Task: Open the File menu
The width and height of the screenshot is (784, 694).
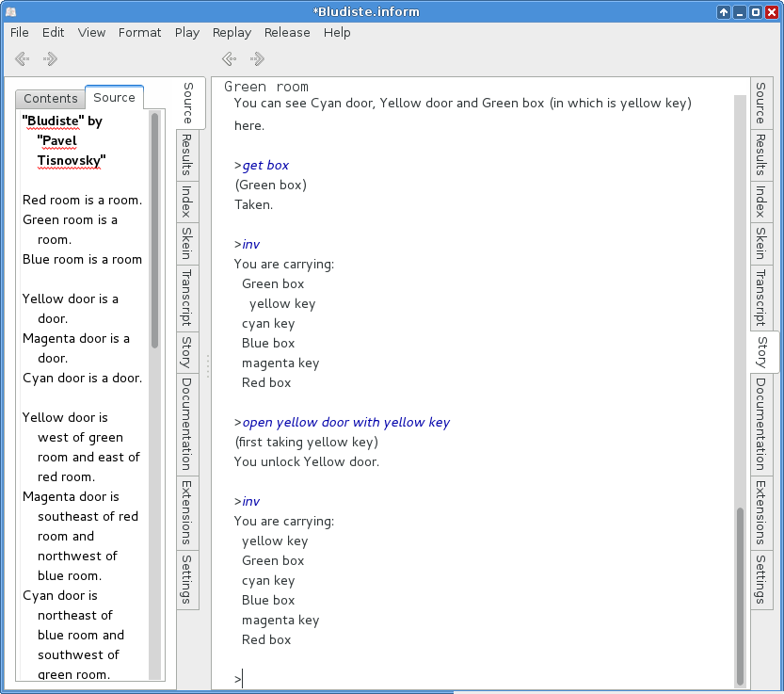Action: pyautogui.click(x=19, y=32)
